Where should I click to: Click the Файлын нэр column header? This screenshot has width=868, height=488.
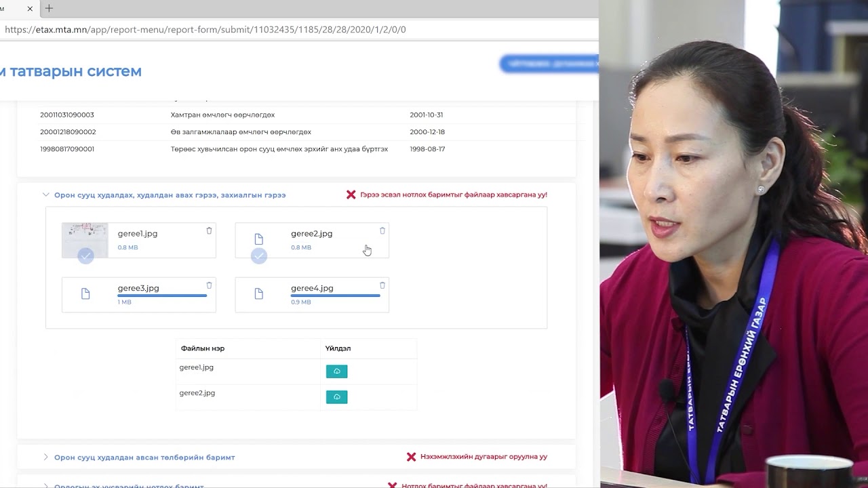[x=203, y=348]
